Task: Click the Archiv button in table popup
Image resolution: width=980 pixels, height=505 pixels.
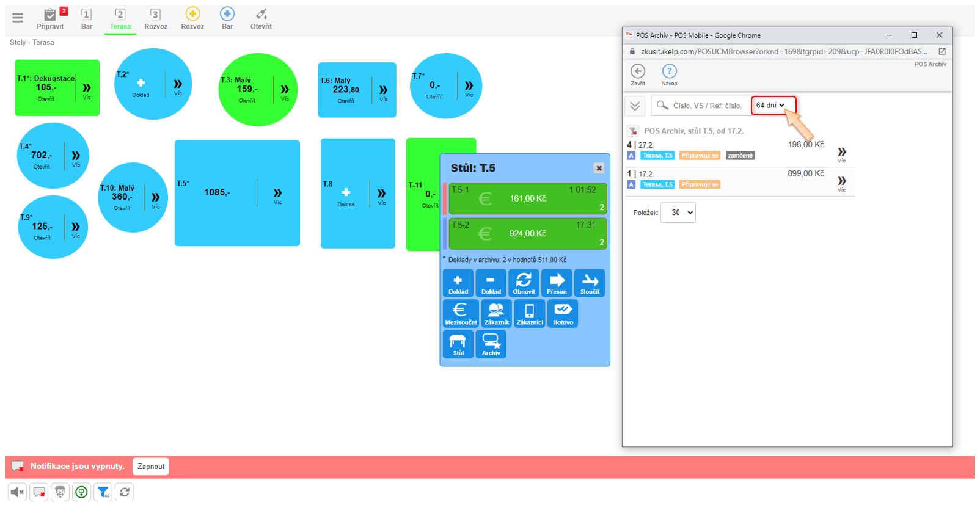Action: tap(491, 344)
